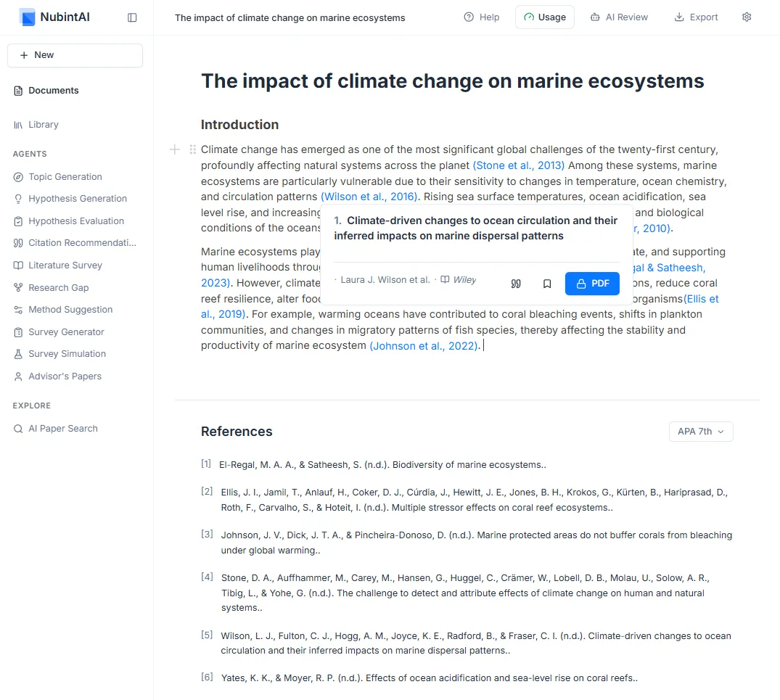Click the plus icon beside first paragraph

point(174,149)
